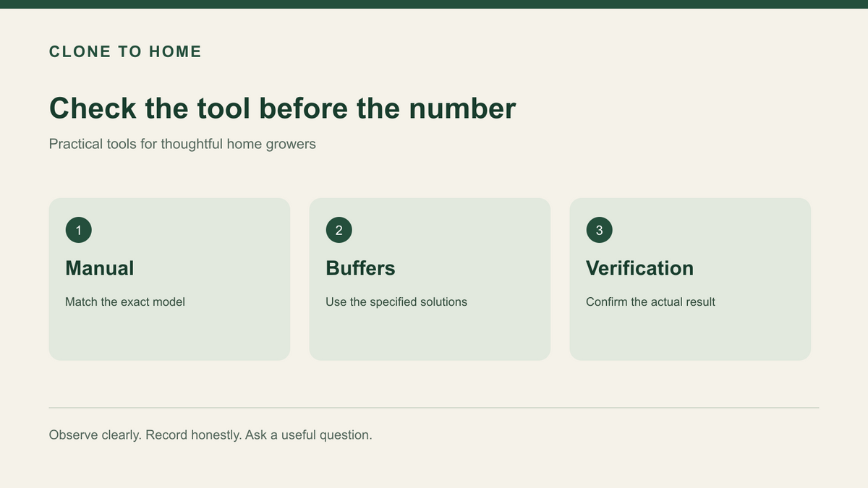Click the number 2 circle badge

coord(339,231)
